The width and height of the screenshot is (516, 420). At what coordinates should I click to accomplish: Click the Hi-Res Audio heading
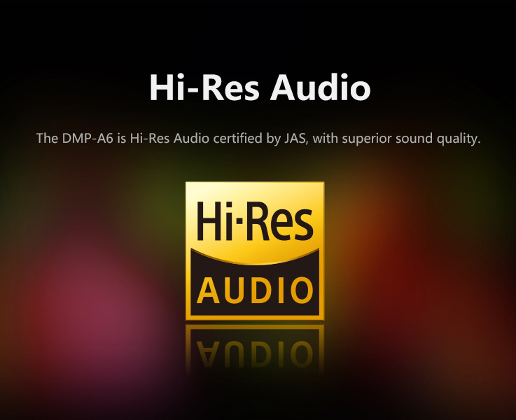pos(260,87)
